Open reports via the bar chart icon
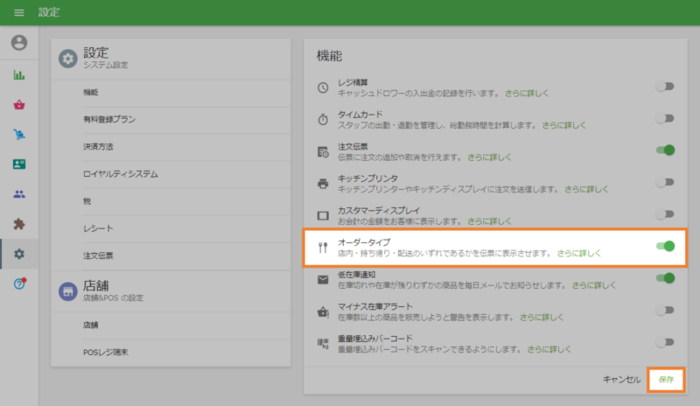 click(x=19, y=74)
